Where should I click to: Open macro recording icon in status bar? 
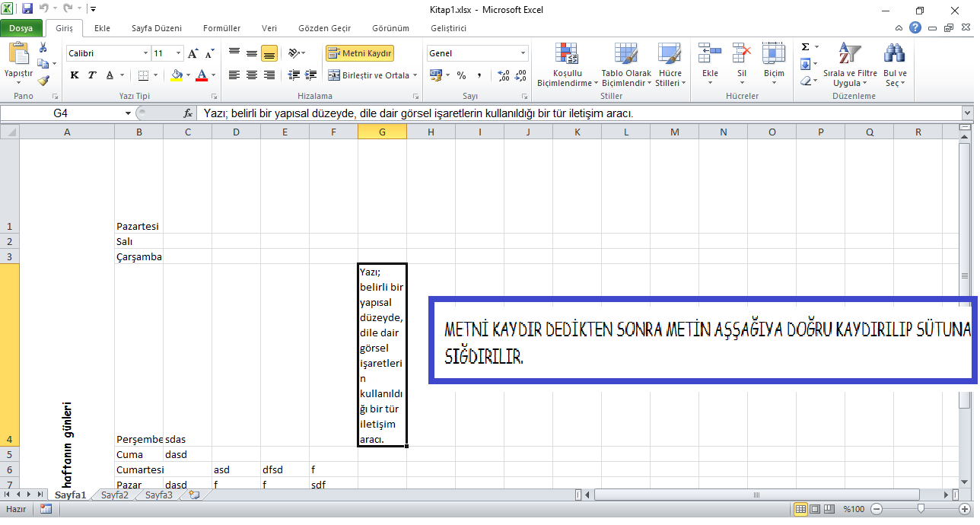pos(46,509)
